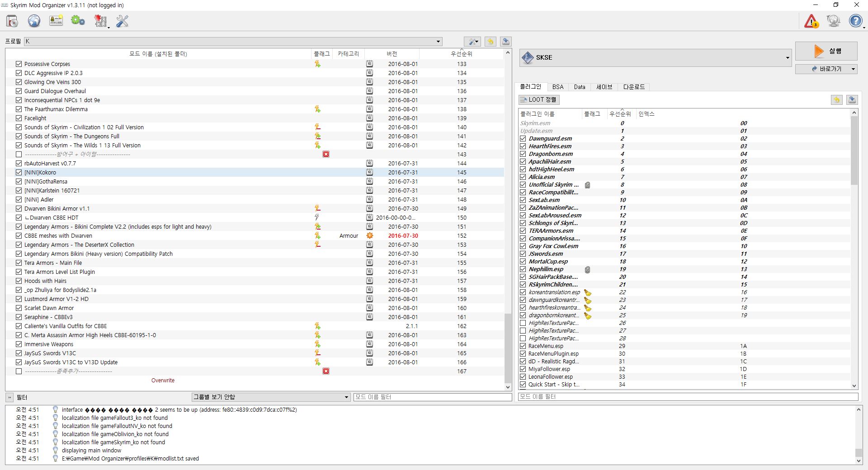
Task: Open the wrench list options dropdown
Action: pos(472,42)
